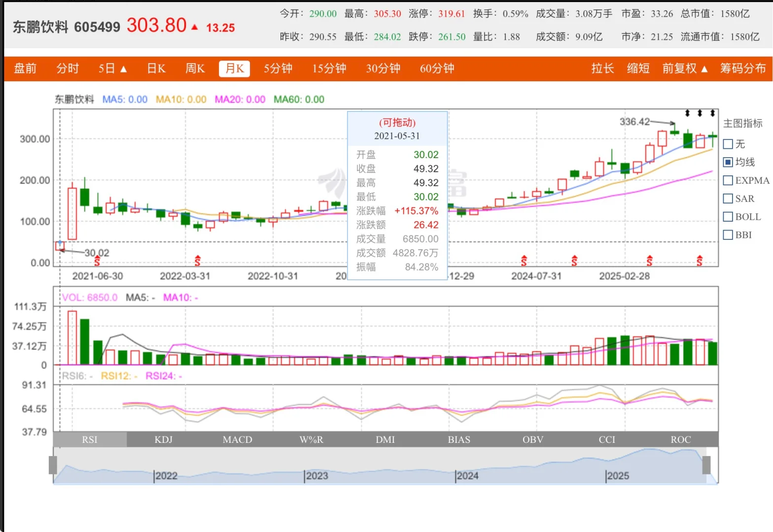
Task: Switch to 5分钟 chart tab
Action: (x=278, y=68)
